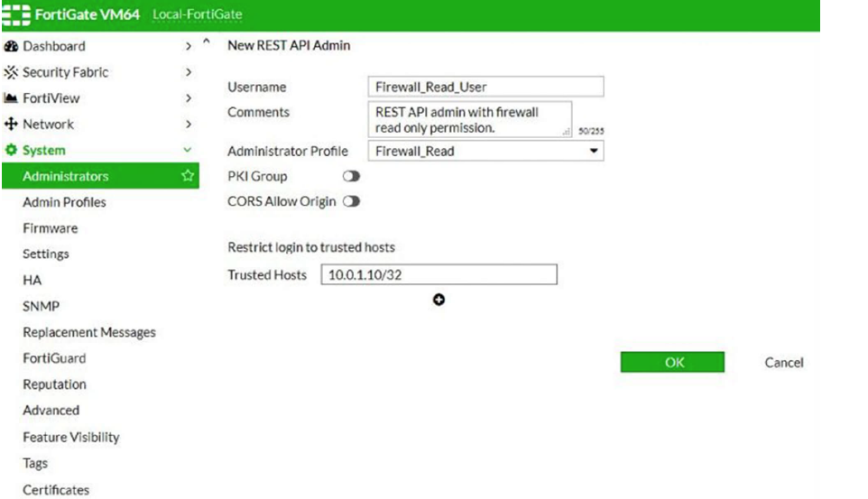868x499 pixels.
Task: Open the Reputation page
Action: point(55,384)
